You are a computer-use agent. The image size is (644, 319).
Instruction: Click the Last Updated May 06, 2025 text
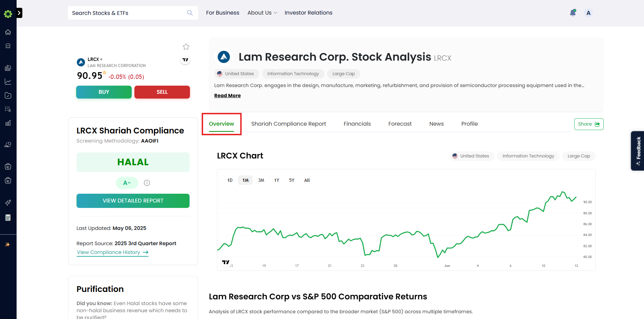[111, 228]
